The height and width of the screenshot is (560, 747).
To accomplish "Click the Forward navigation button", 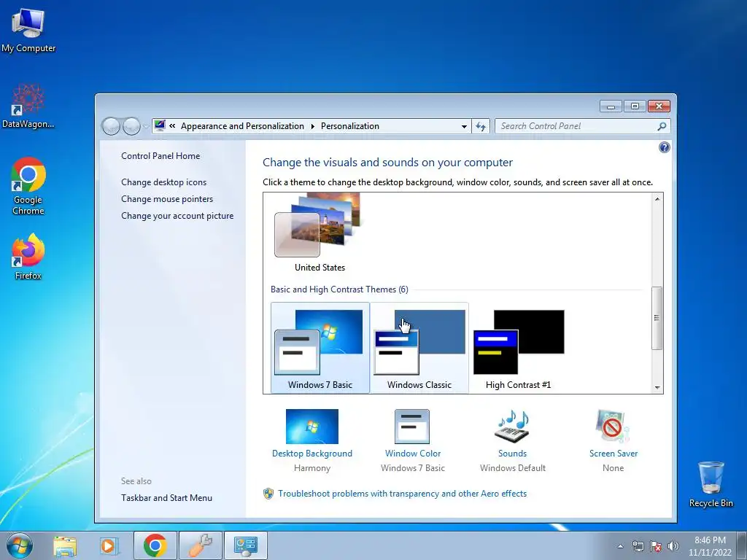I will click(131, 126).
